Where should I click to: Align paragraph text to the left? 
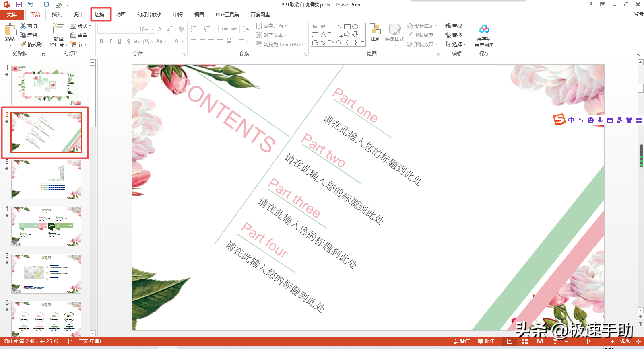point(194,41)
